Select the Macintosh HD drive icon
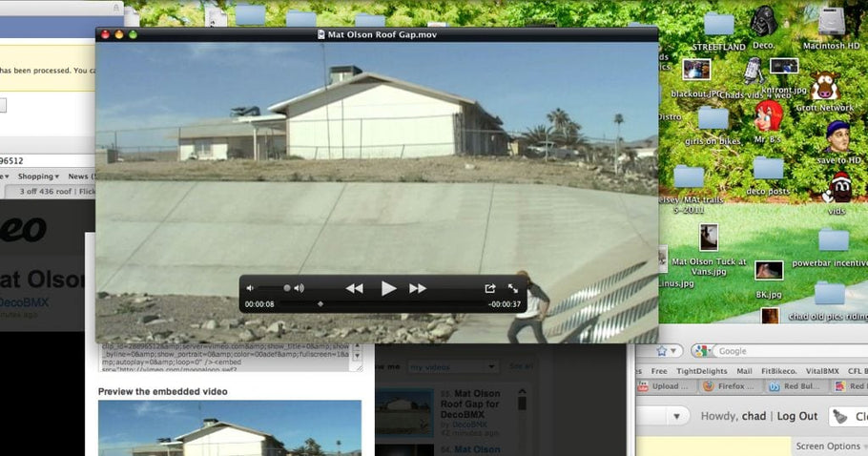 pos(832,21)
